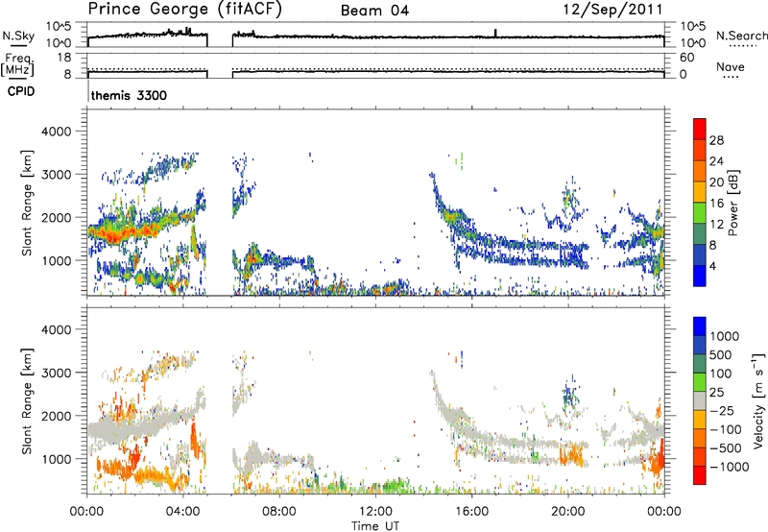Click the dotted line sample under 'Nave'
Screen dimensions: 768x532
pyautogui.click(x=731, y=78)
